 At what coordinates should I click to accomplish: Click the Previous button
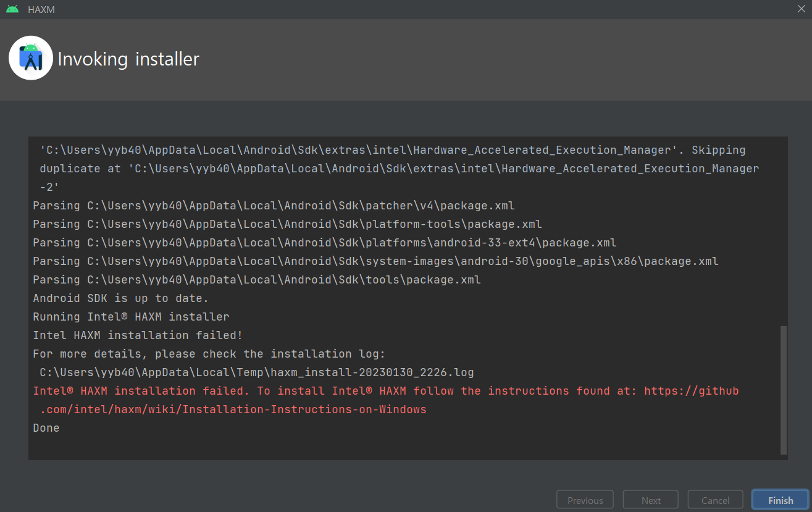585,500
